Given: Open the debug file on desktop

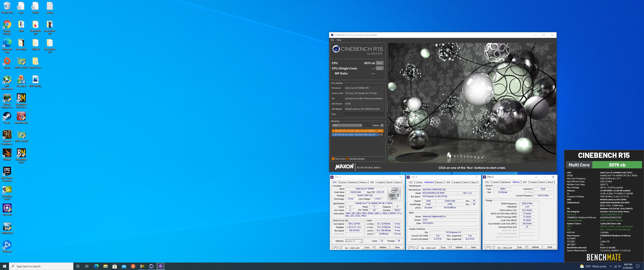Looking at the screenshot, I should point(50,8).
